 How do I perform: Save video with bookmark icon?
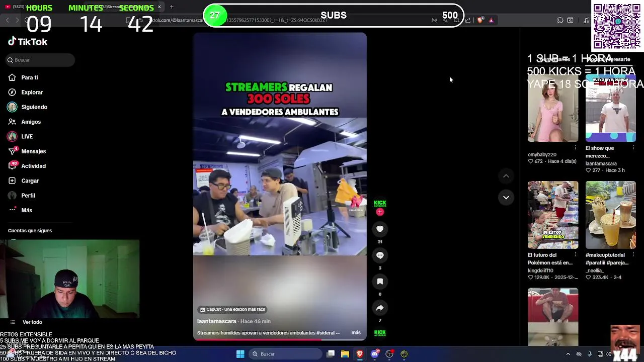380,282
